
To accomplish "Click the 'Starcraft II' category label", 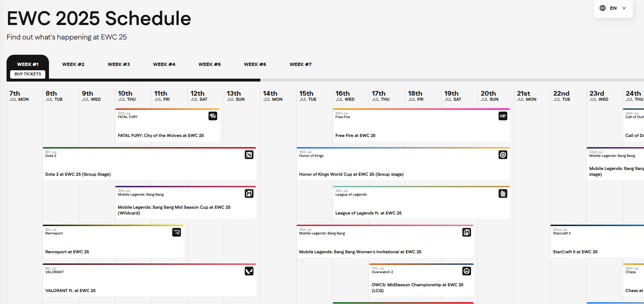I will click(x=562, y=233).
